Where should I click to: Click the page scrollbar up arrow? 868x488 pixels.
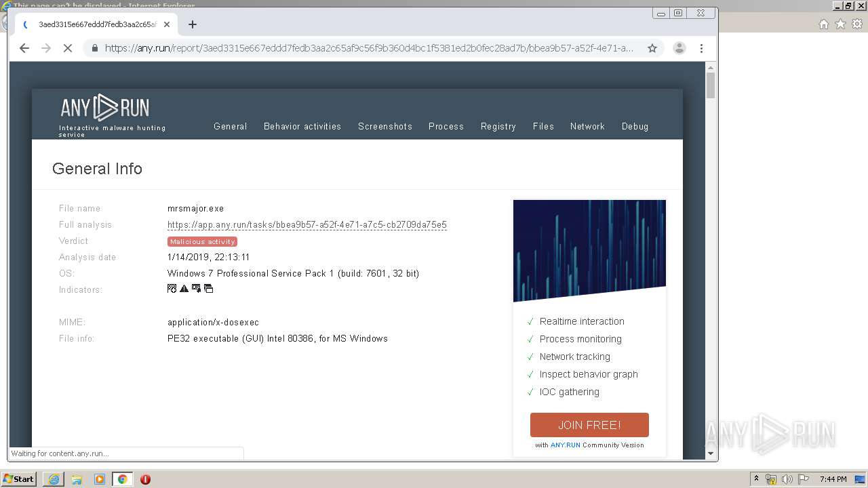(x=711, y=68)
